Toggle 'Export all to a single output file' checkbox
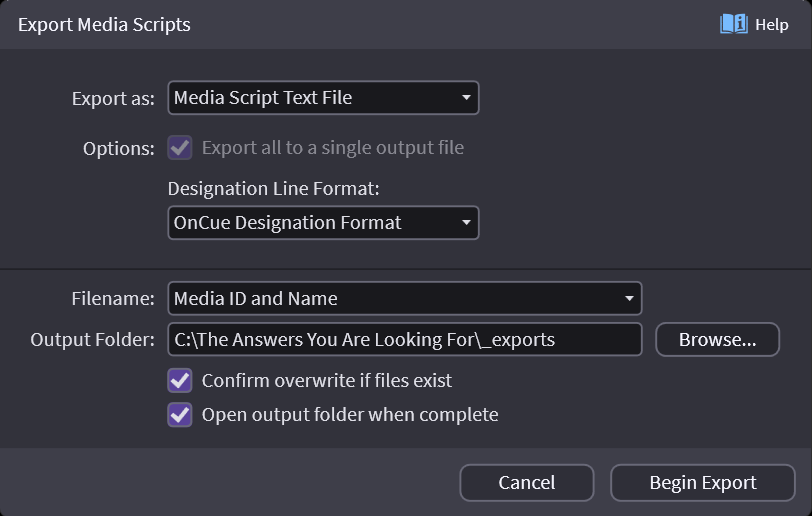The width and height of the screenshot is (812, 516). click(x=180, y=148)
